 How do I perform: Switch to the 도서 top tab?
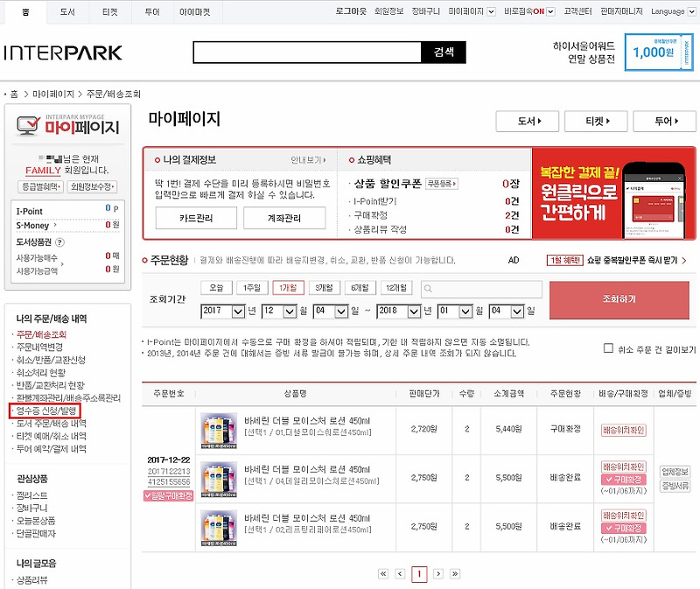tap(67, 12)
